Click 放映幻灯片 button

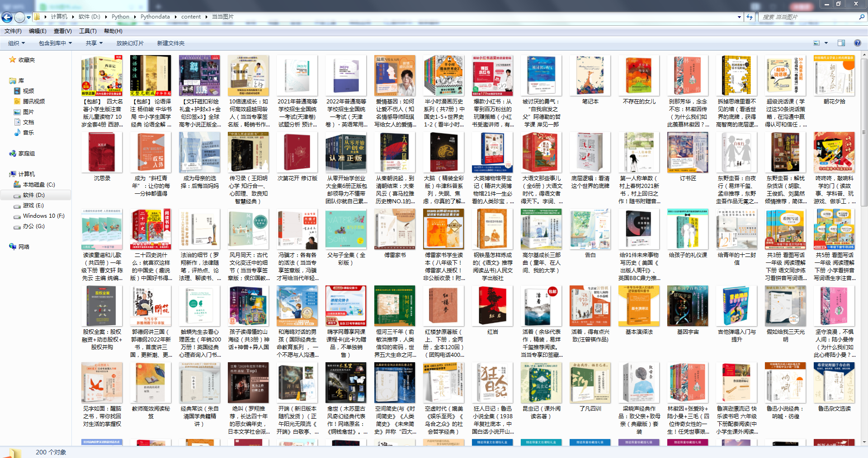tap(130, 43)
